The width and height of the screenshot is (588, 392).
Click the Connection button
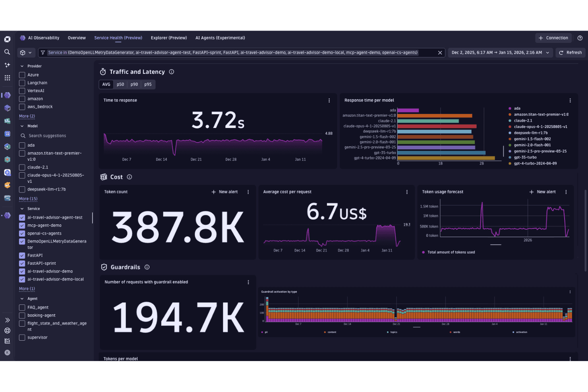(x=553, y=38)
